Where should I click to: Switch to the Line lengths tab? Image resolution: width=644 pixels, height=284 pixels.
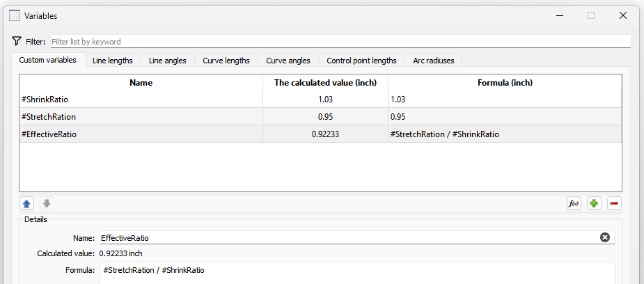pyautogui.click(x=112, y=61)
